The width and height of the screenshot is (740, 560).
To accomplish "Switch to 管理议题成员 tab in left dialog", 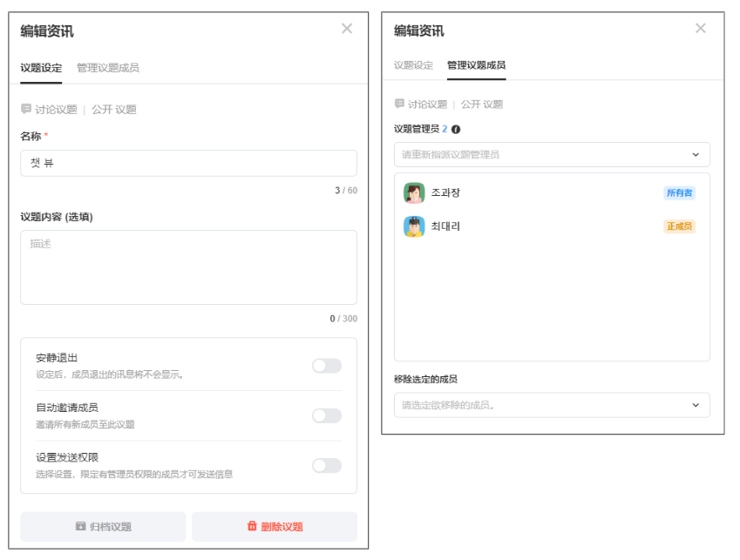I will click(107, 68).
